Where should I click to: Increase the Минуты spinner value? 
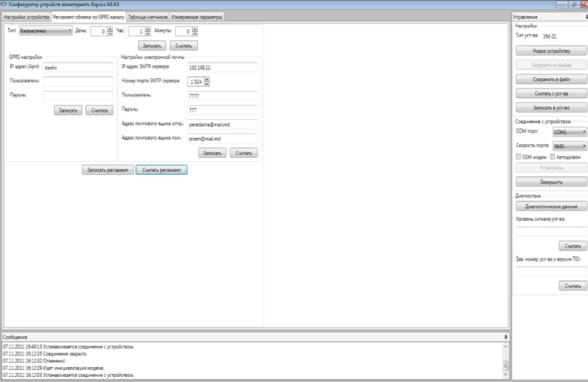click(x=195, y=29)
